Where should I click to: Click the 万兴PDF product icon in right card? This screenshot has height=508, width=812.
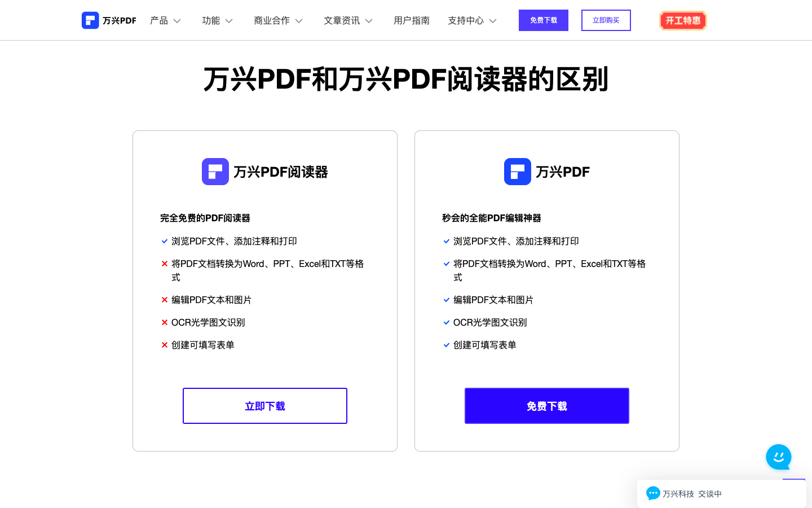(517, 171)
